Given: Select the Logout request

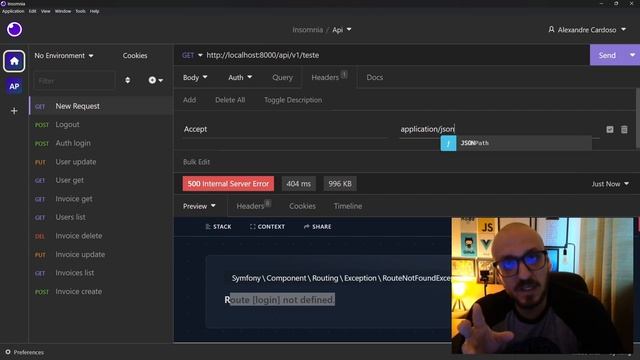Looking at the screenshot, I should [x=101, y=124].
